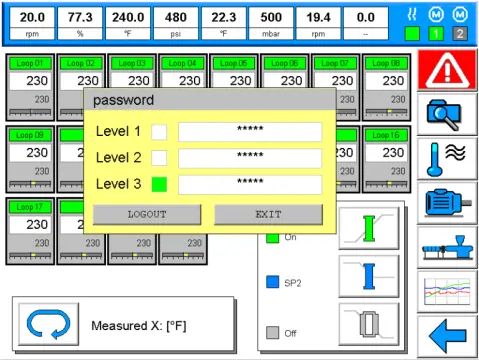The height and width of the screenshot is (360, 479).
Task: Click the Loop 08 setpoint value 230
Action: 386,81
